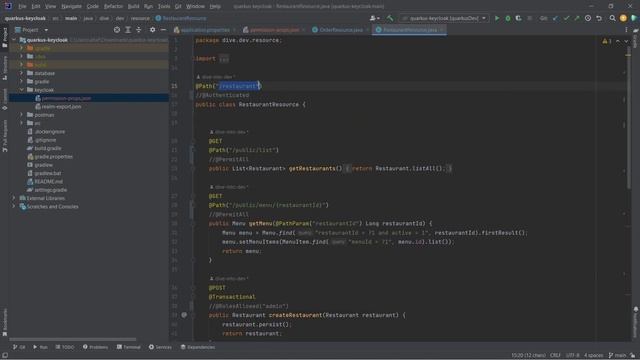Toggle tool window bars icon bottom-left corner
Screen dimensions: 640x360
(x=4, y=356)
